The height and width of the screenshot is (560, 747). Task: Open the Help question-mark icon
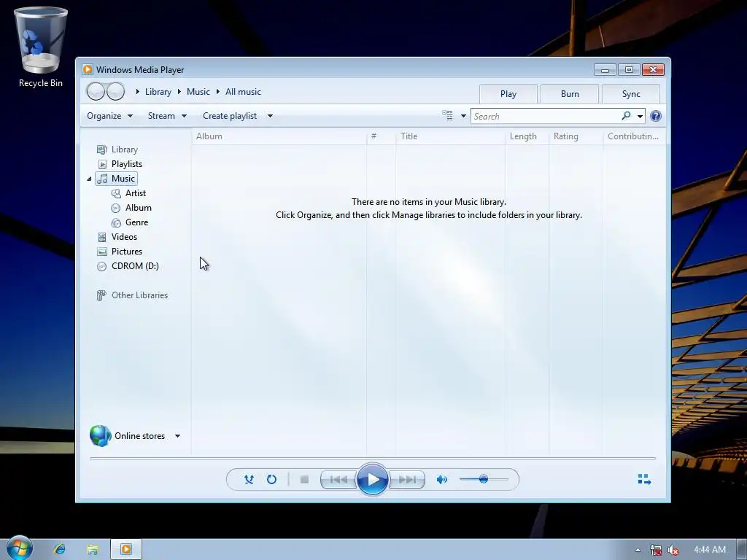[656, 116]
